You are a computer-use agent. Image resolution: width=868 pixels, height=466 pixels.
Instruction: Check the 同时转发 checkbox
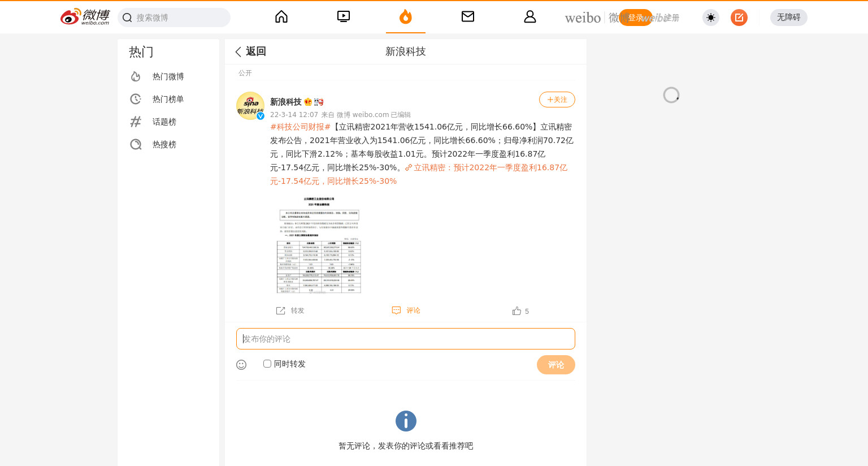[x=267, y=364]
